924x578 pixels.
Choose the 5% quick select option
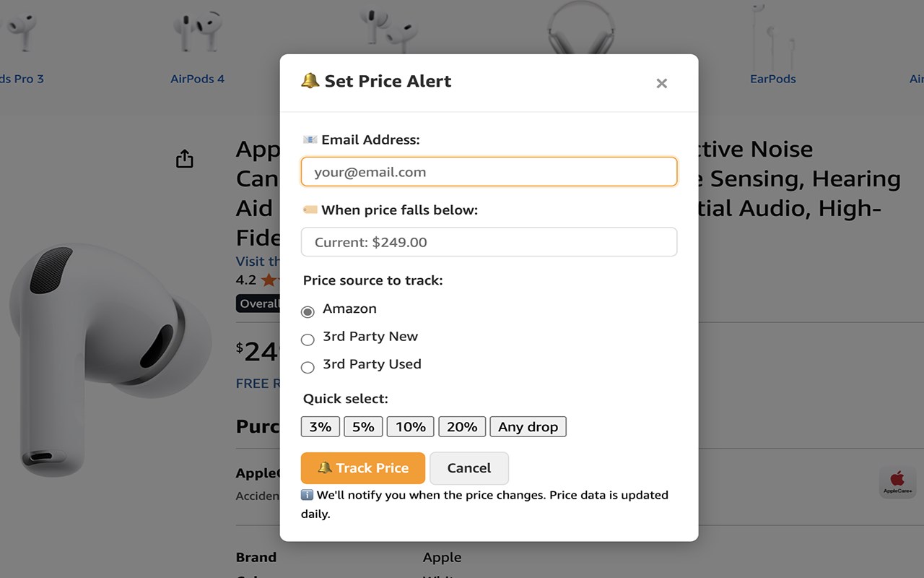coord(363,427)
